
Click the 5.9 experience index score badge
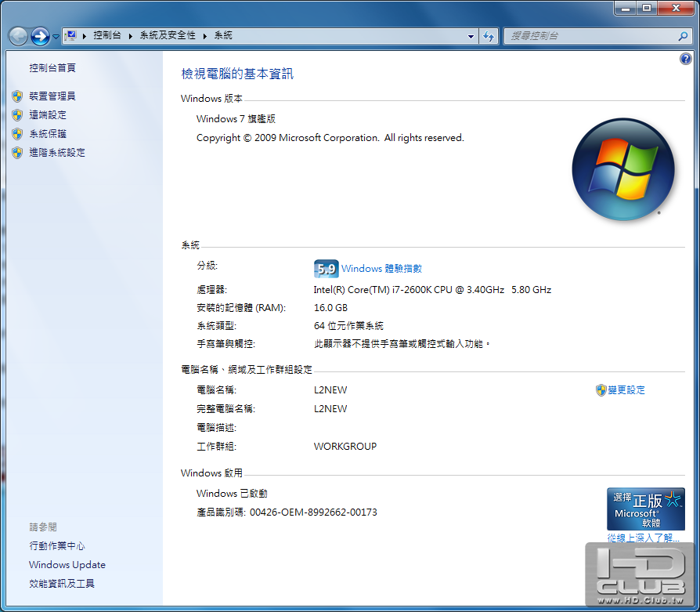[326, 269]
